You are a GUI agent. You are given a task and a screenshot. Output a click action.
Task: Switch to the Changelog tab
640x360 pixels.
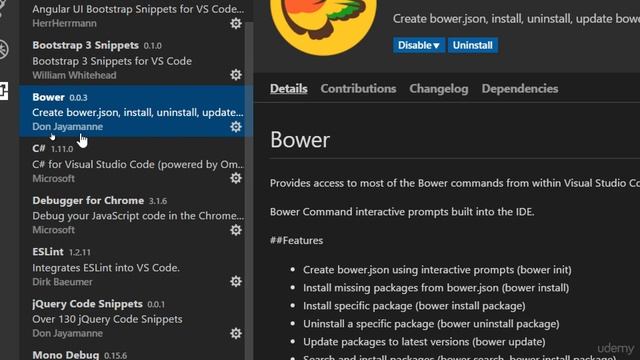[439, 89]
